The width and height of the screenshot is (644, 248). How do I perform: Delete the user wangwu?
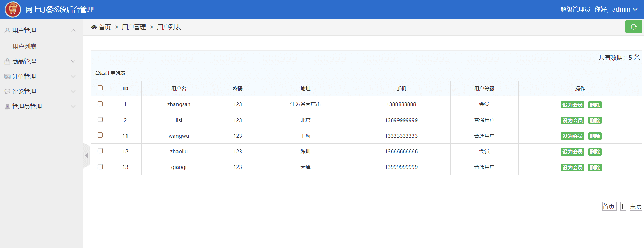595,136
